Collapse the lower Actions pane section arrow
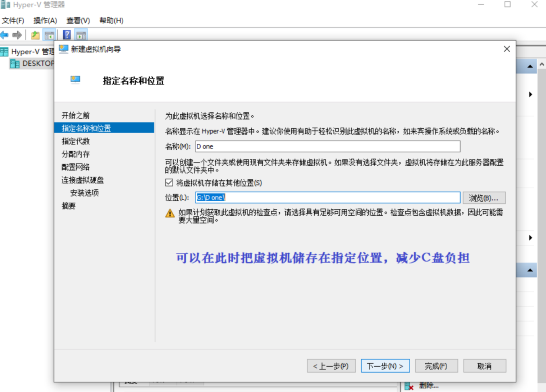 tap(530, 270)
